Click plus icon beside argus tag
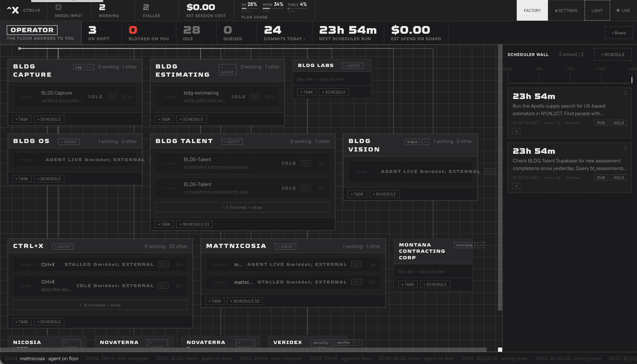 (x=426, y=142)
